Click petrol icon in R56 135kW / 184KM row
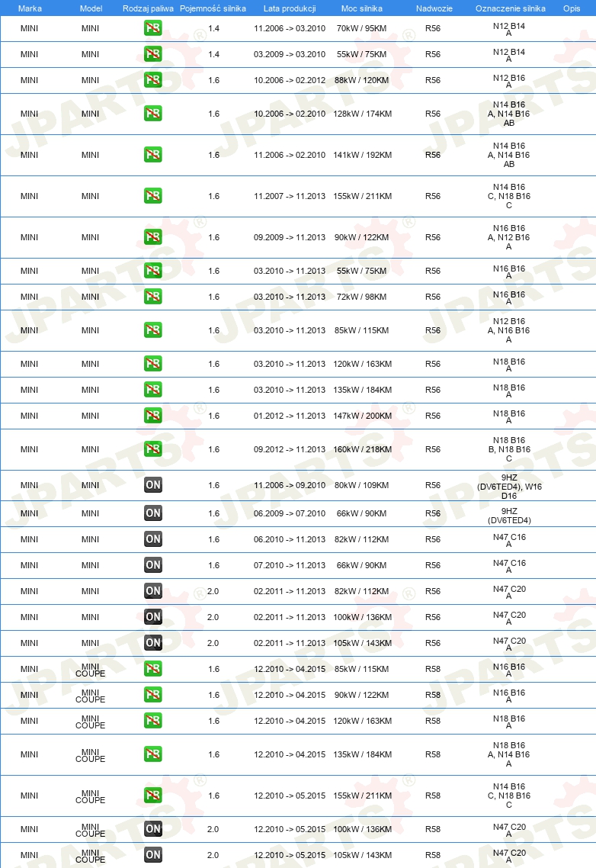Screen dimensions: 596x868 point(152,390)
